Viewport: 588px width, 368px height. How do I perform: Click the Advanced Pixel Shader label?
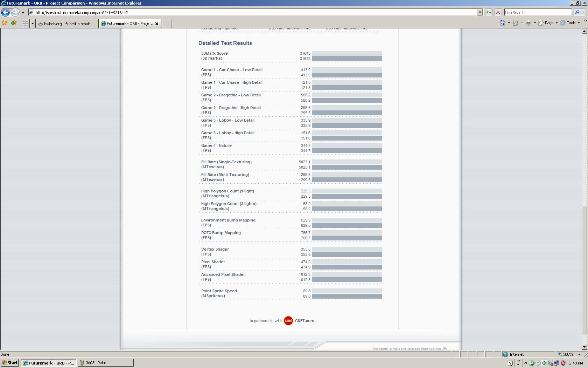[x=223, y=274]
